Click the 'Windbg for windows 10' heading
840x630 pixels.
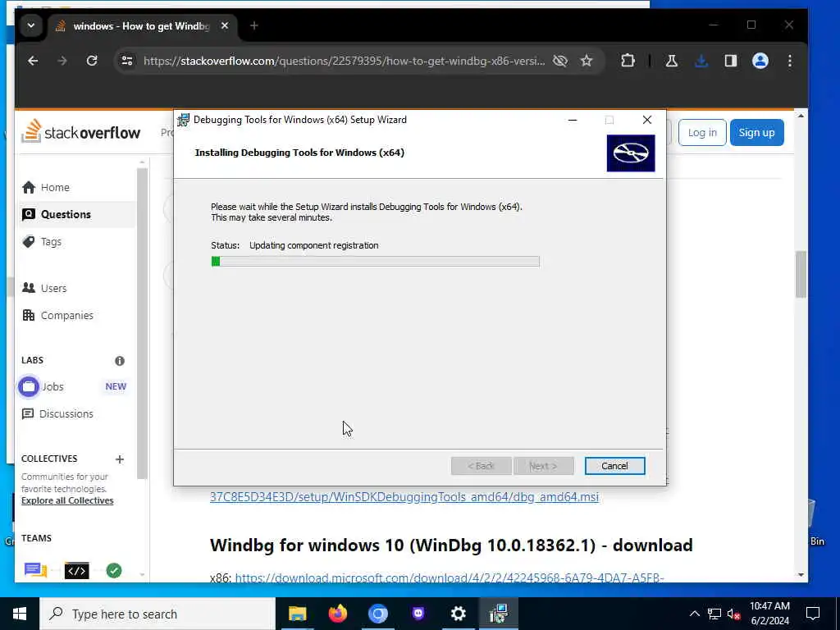(x=451, y=545)
